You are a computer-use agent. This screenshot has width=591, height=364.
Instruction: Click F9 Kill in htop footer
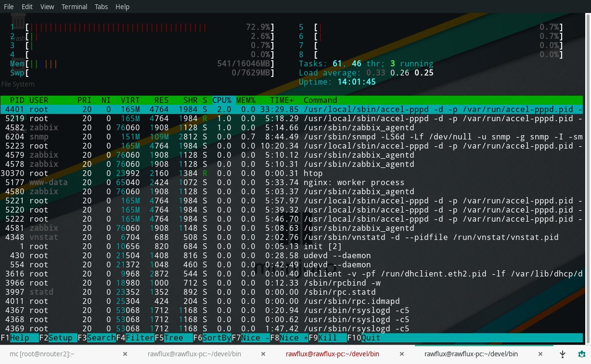pyautogui.click(x=328, y=338)
